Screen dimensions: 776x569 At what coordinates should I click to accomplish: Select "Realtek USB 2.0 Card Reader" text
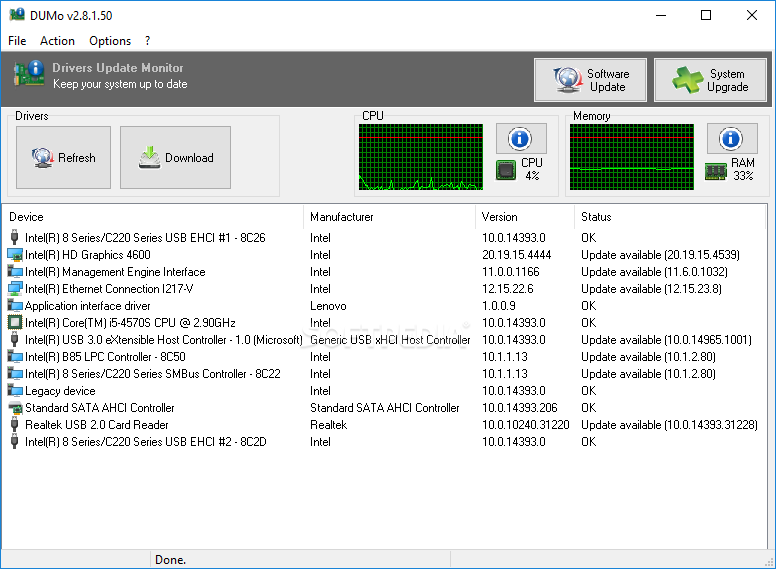pyautogui.click(x=97, y=425)
